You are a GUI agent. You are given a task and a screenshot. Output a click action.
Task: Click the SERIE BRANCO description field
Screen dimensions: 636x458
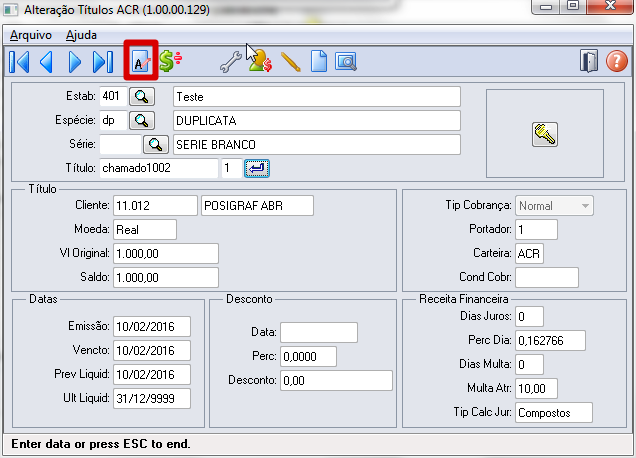[317, 144]
